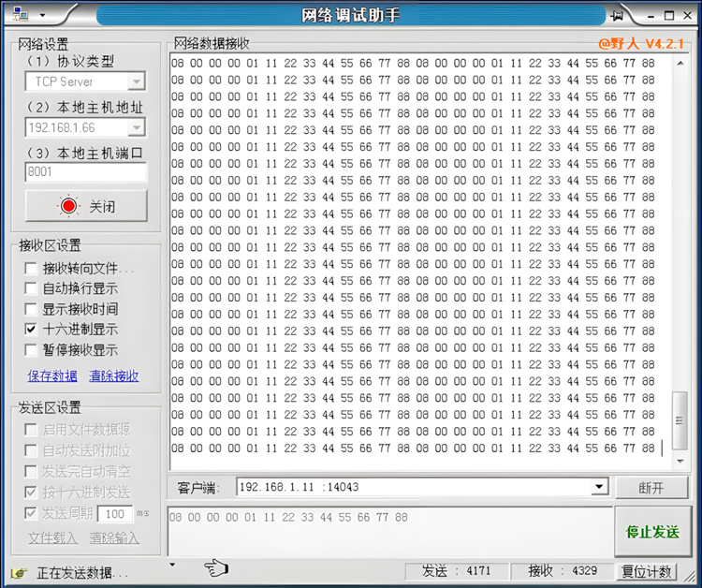Enable 暂停接收显示 checkbox
The width and height of the screenshot is (702, 588).
[32, 350]
